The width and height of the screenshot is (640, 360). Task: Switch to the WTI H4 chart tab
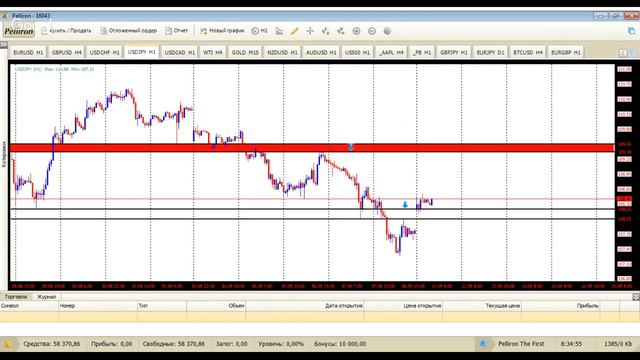[213, 53]
